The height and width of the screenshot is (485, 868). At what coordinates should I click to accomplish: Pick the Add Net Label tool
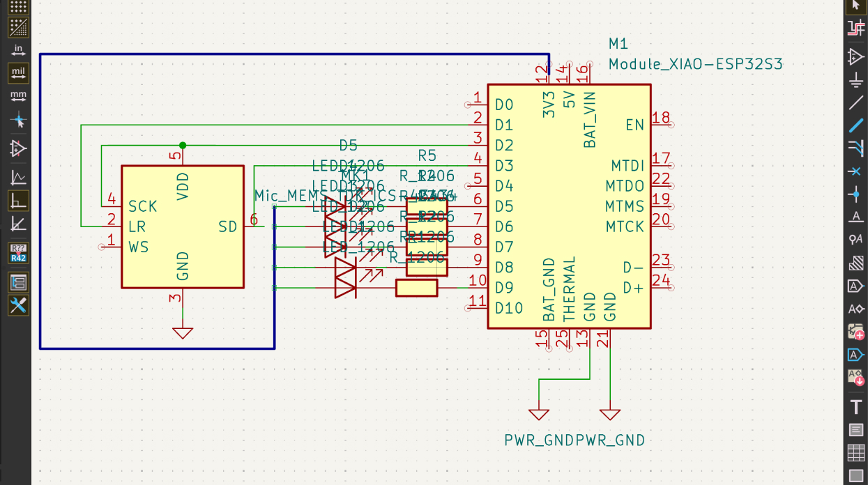tap(856, 217)
